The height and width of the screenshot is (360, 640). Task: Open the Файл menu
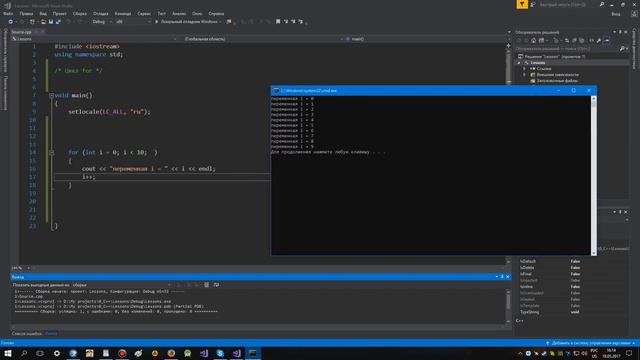tap(8, 13)
